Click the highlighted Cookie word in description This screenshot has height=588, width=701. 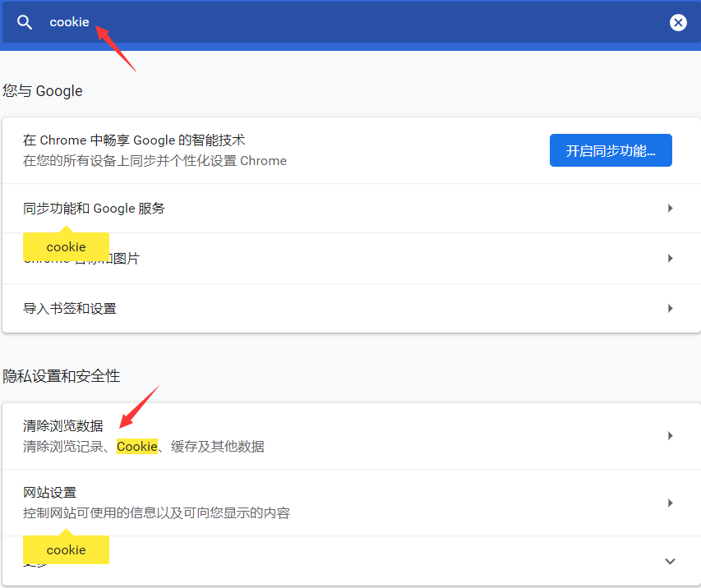pyautogui.click(x=136, y=447)
